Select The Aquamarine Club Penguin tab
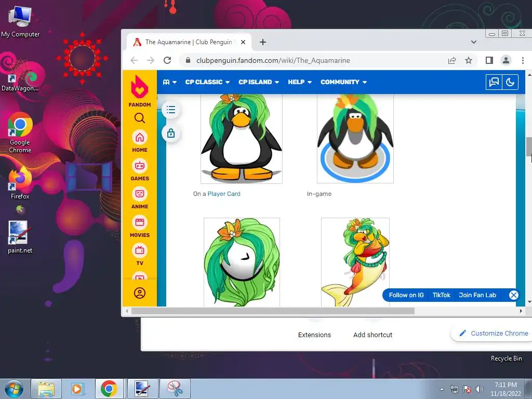 (x=189, y=42)
